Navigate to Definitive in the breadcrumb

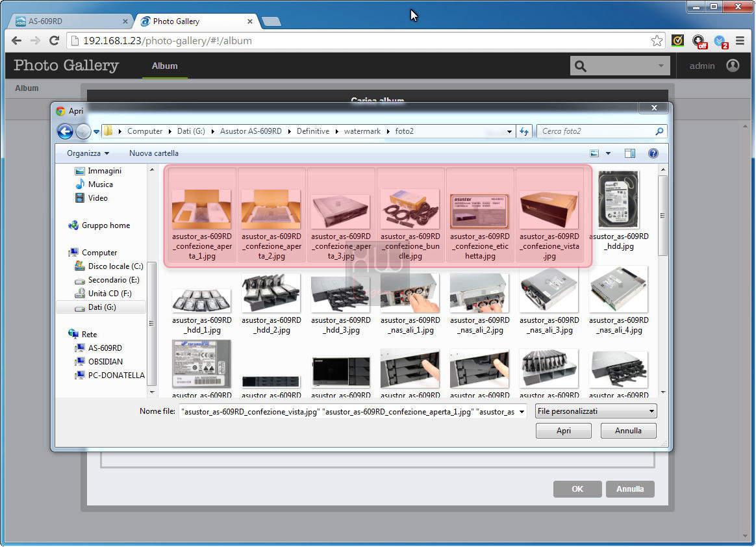coord(313,131)
